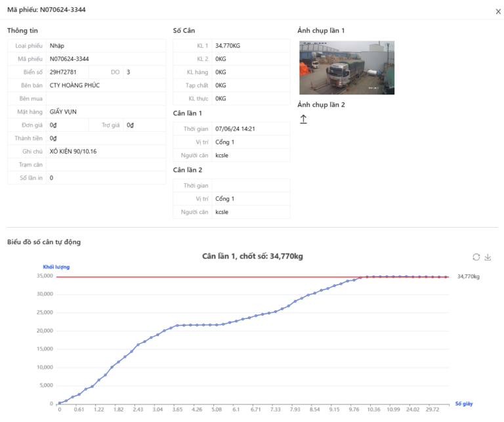This screenshot has height=422, width=504.
Task: Click the Tạp chất weight field
Action: coord(250,85)
